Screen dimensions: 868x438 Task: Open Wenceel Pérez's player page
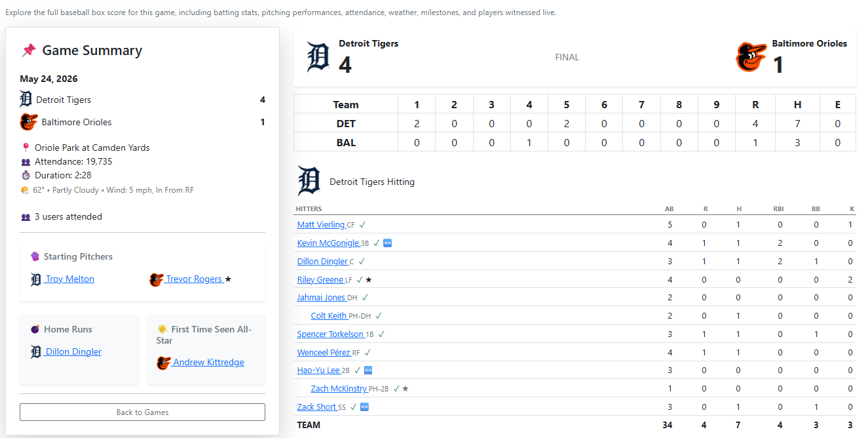324,353
